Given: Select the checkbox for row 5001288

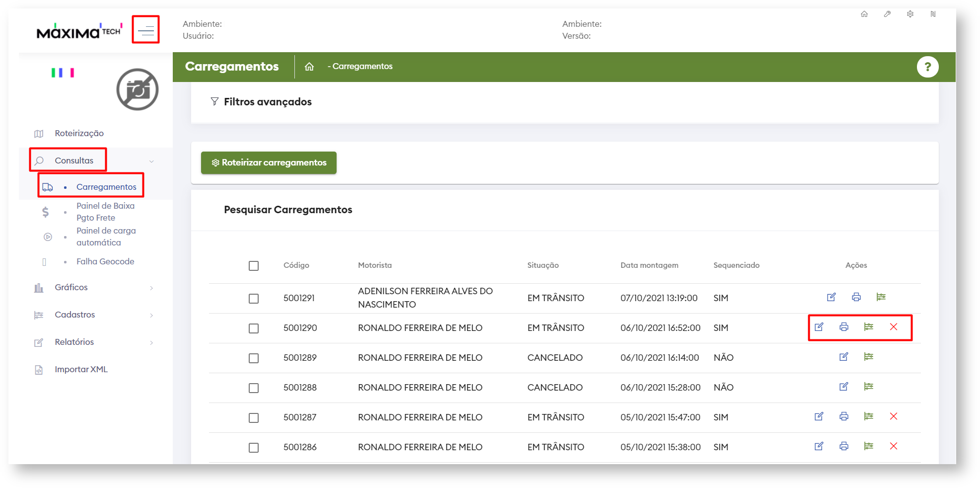Looking at the screenshot, I should coord(254,388).
